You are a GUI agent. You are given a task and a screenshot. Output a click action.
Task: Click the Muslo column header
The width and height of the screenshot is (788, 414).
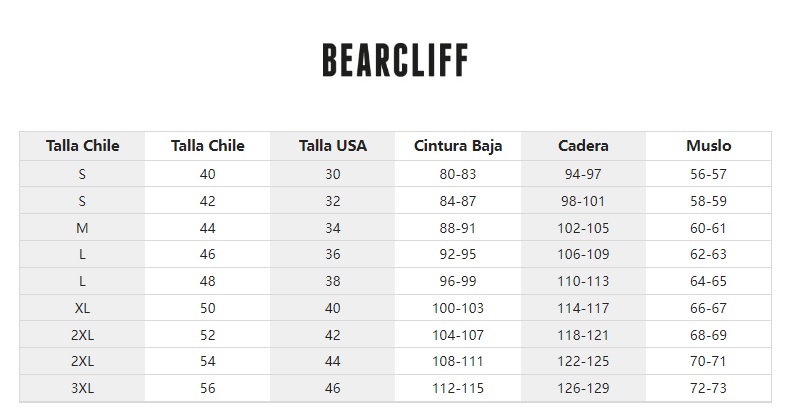point(709,146)
